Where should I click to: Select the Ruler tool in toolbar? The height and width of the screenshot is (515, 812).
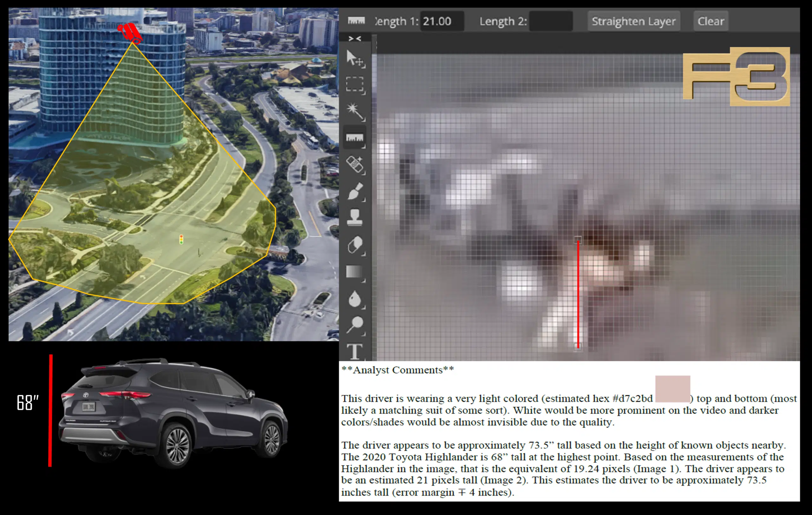point(355,138)
